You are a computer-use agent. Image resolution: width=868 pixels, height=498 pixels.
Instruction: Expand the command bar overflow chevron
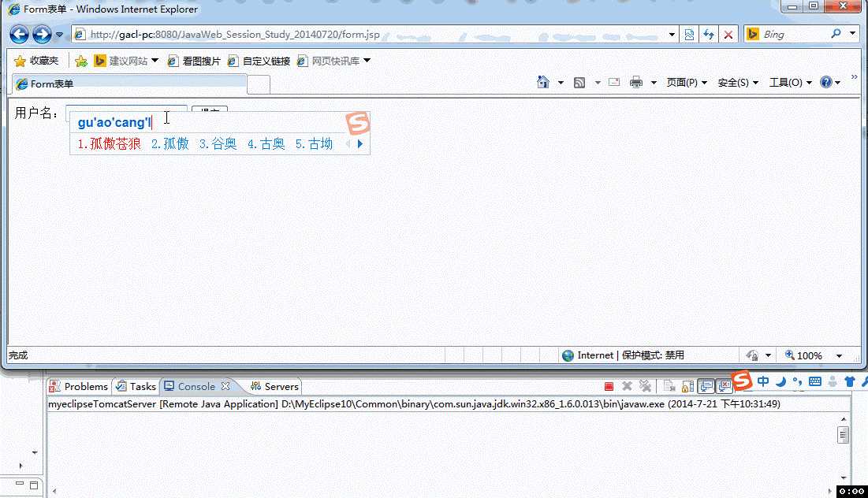(854, 77)
